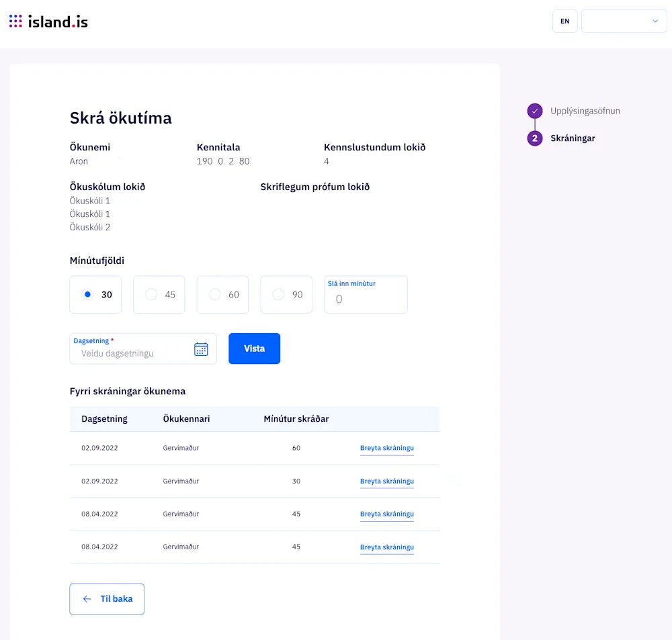The width and height of the screenshot is (672, 640).
Task: Click the island.is logo
Action: point(48,21)
